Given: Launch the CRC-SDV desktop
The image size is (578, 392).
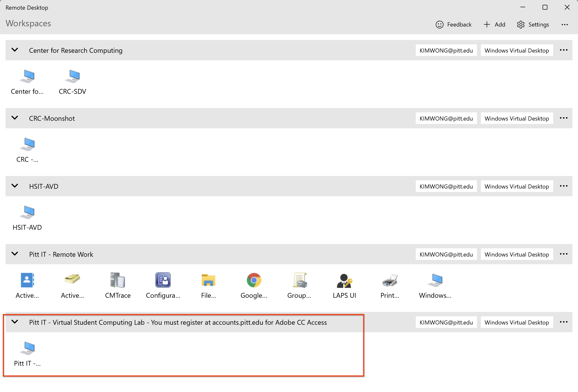Looking at the screenshot, I should [x=72, y=82].
